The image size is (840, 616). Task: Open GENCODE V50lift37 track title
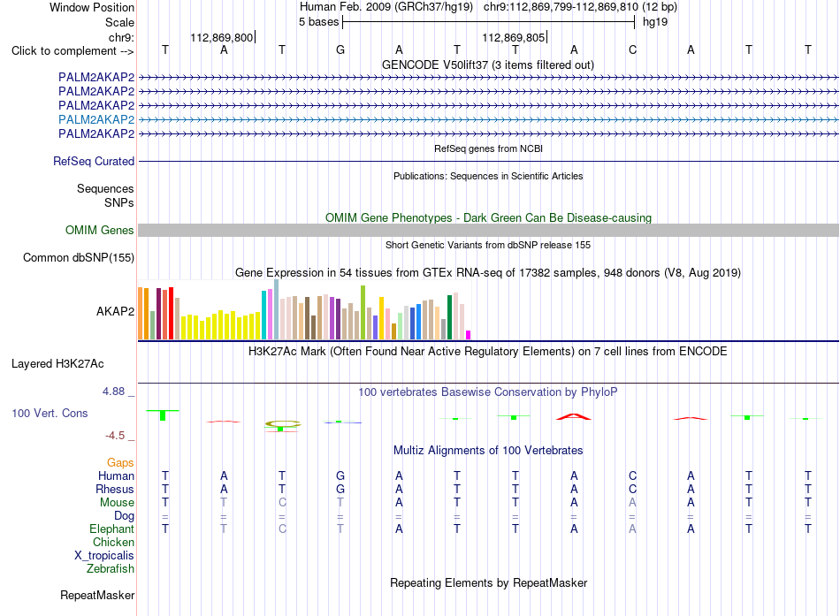(x=488, y=65)
